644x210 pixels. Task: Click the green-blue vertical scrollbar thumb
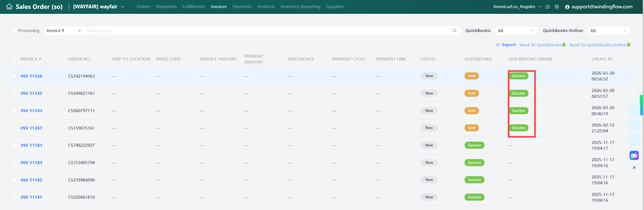(641, 105)
